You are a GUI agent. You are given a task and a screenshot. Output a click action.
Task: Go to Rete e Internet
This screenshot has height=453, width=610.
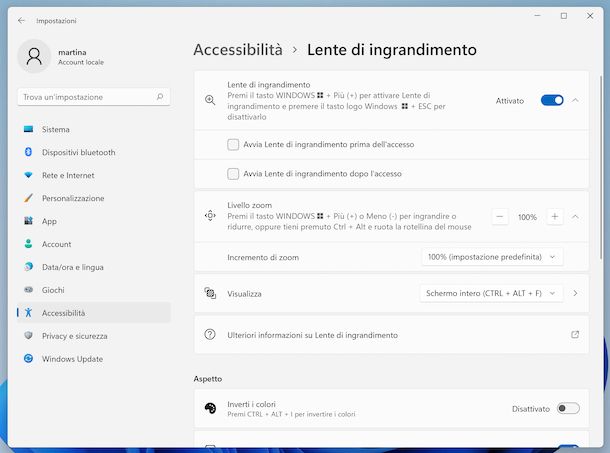(94, 175)
